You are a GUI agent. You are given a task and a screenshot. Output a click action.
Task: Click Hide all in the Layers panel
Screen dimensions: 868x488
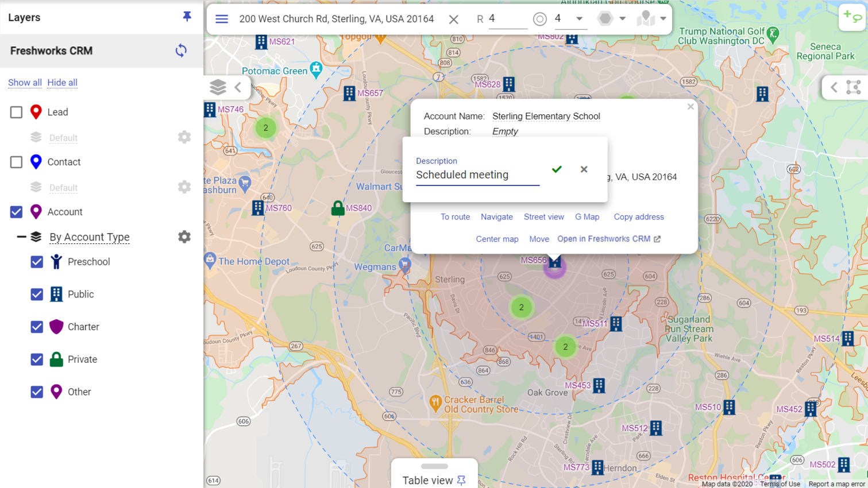(61, 82)
